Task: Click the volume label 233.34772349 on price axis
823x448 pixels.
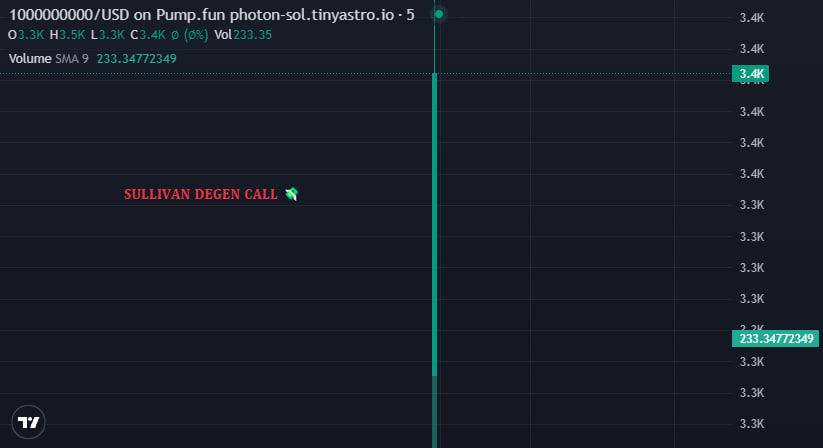Action: tap(776, 339)
